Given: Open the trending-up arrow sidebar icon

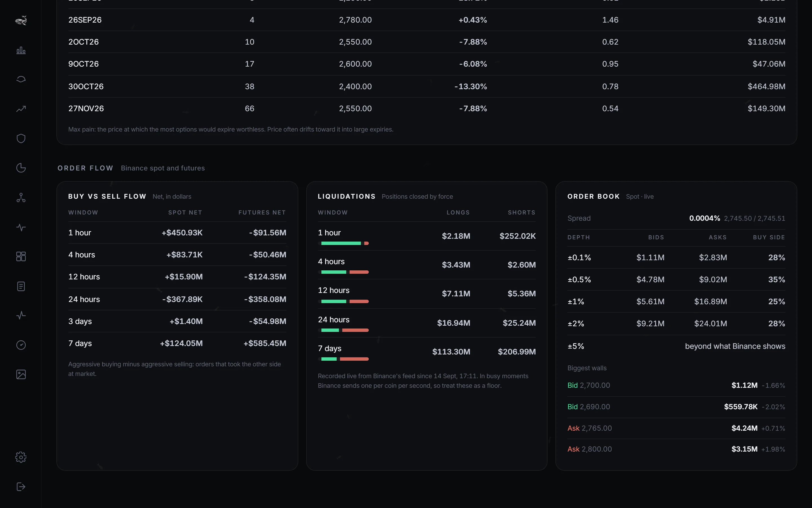Looking at the screenshot, I should pos(21,109).
